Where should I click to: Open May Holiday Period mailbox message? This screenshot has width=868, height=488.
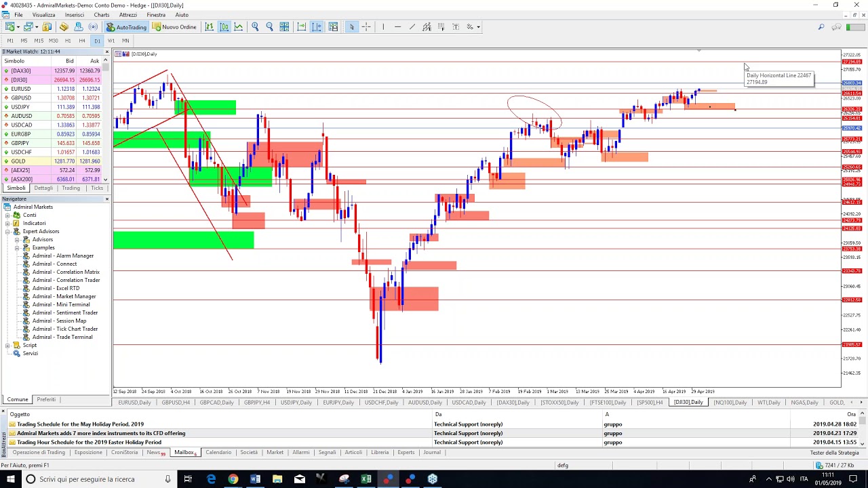(80, 424)
